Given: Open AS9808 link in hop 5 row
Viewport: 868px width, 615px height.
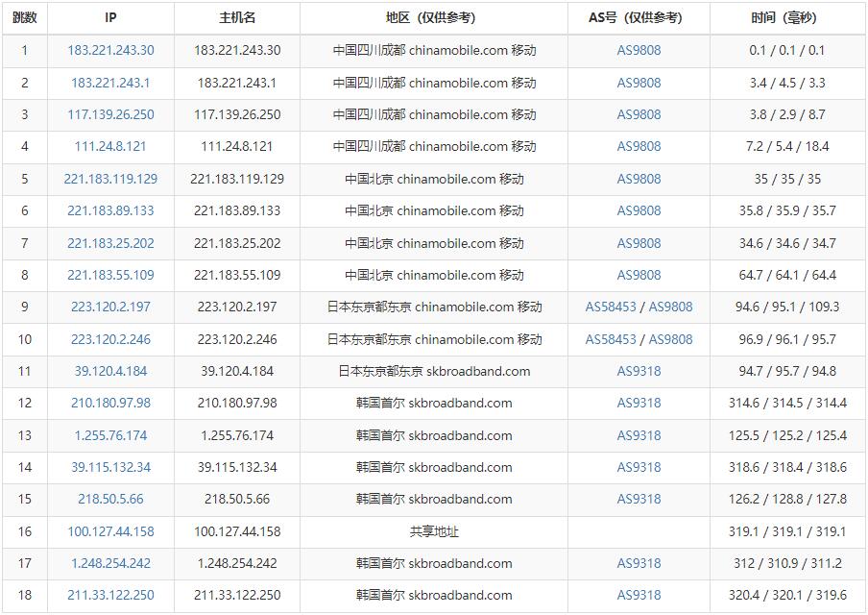Looking at the screenshot, I should click(x=639, y=179).
